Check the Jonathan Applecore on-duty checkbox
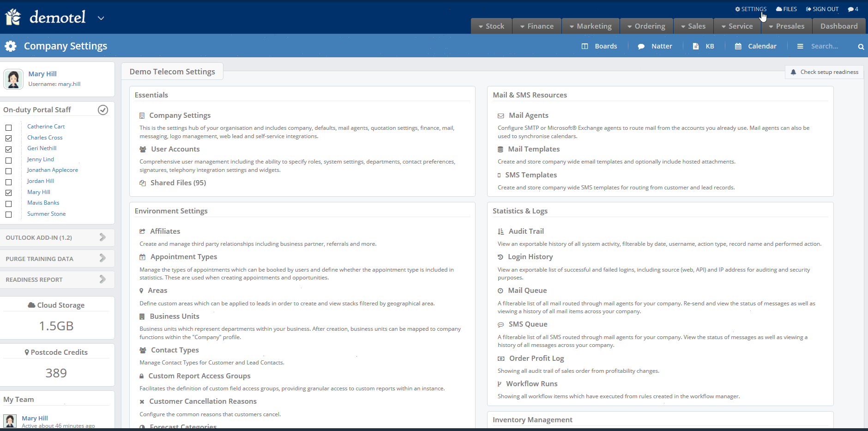Viewport: 868px width, 431px height. point(8,171)
